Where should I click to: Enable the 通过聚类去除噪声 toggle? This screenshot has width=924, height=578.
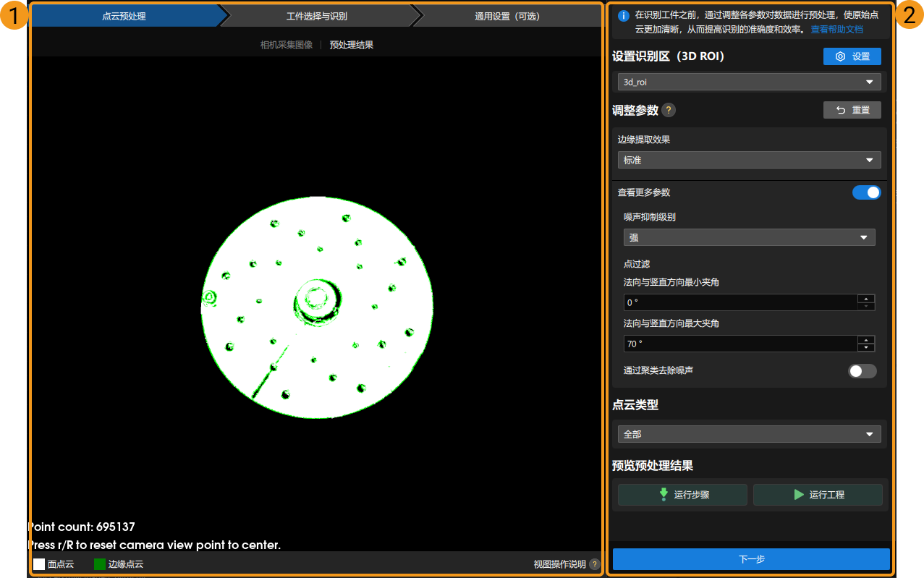coord(862,371)
